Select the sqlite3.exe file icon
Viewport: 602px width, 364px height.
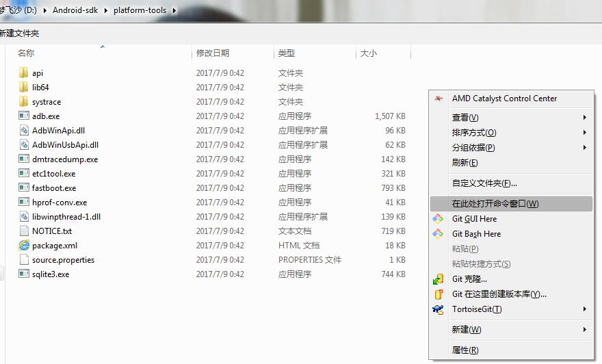24,274
